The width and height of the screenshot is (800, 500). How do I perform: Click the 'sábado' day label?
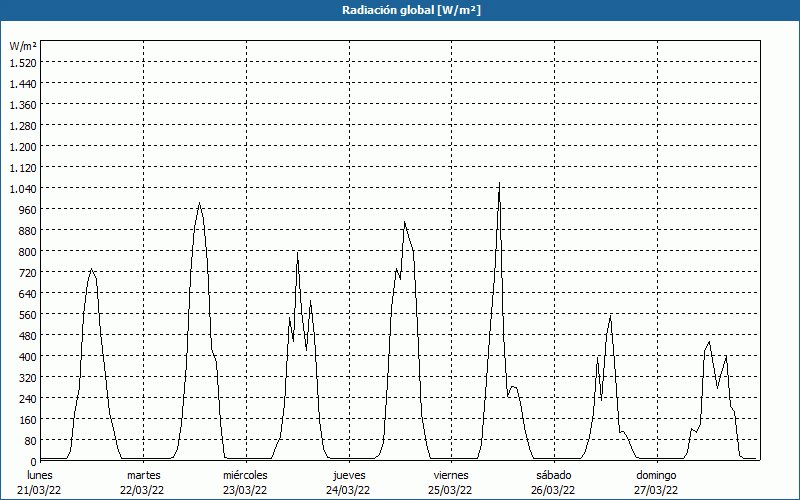tap(554, 476)
